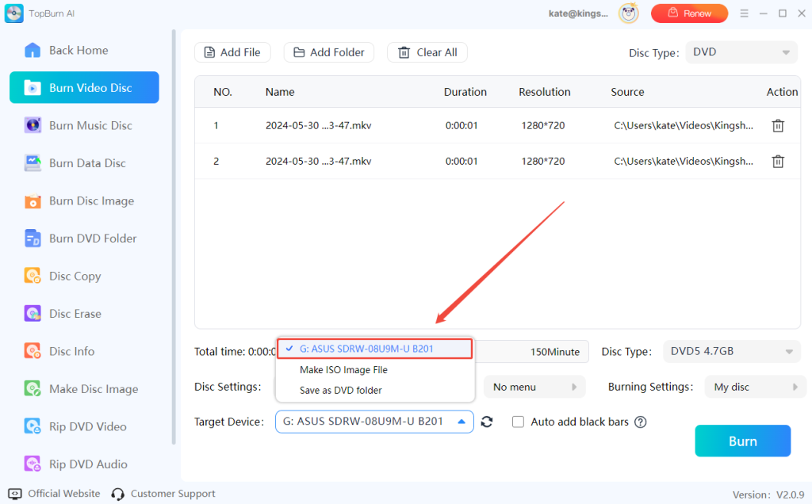Refresh the target device list

click(x=487, y=422)
